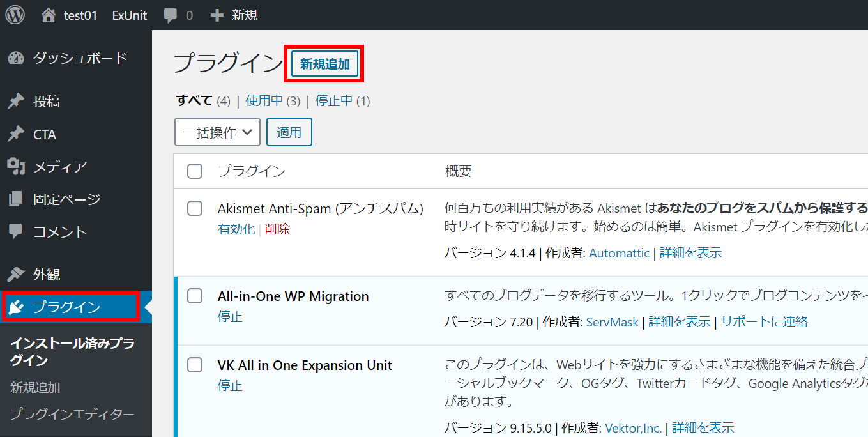The height and width of the screenshot is (437, 868).
Task: Tick the All-in-One WP Migration checkbox
Action: tap(195, 296)
